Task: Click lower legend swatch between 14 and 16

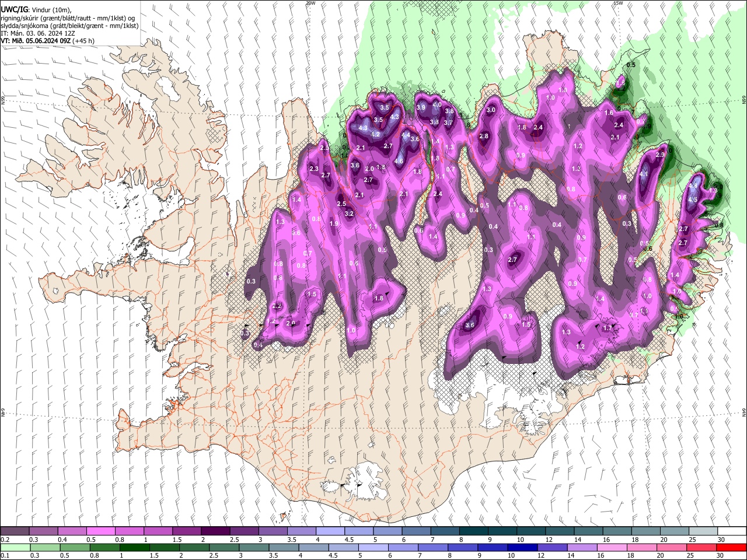Action: pyautogui.click(x=581, y=547)
